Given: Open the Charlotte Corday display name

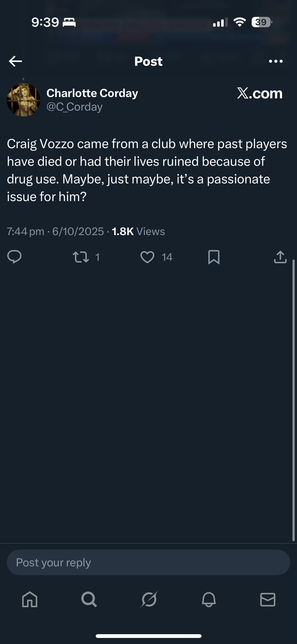Looking at the screenshot, I should coord(92,93).
